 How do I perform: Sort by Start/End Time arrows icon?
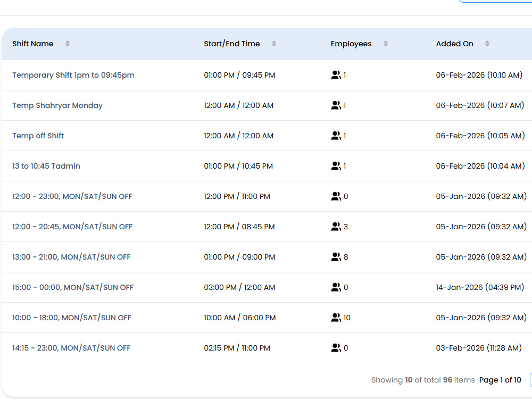click(x=274, y=44)
